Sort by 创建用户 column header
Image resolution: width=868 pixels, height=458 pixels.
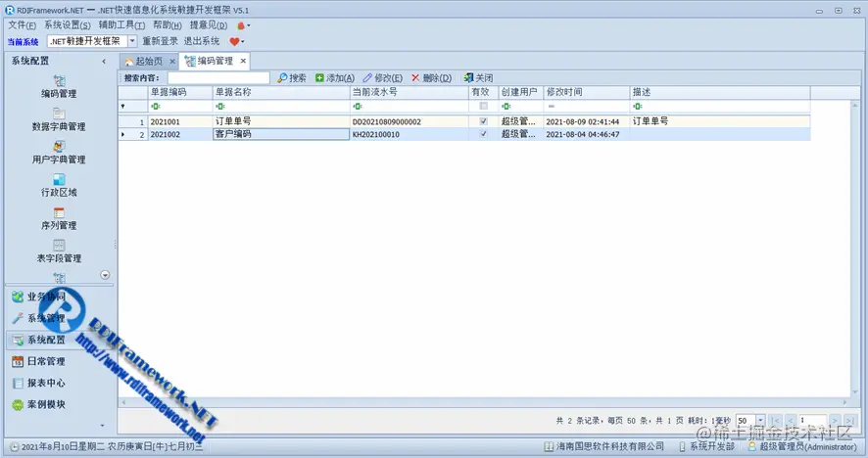521,92
